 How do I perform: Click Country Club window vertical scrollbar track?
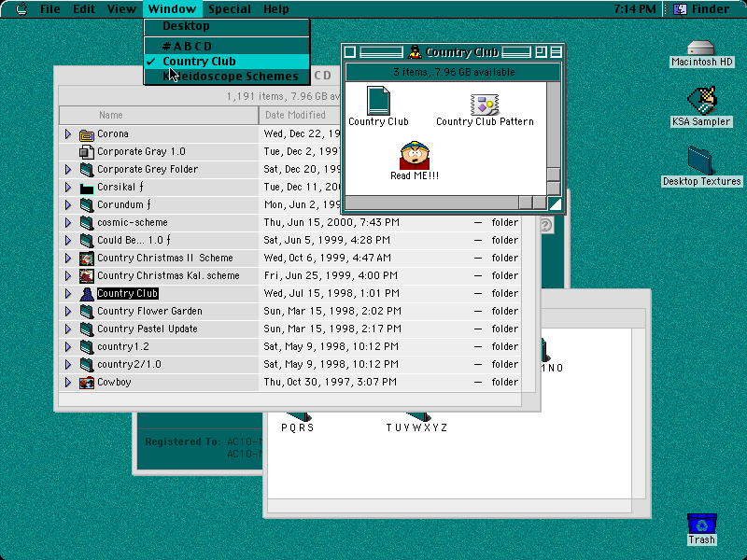click(554, 125)
